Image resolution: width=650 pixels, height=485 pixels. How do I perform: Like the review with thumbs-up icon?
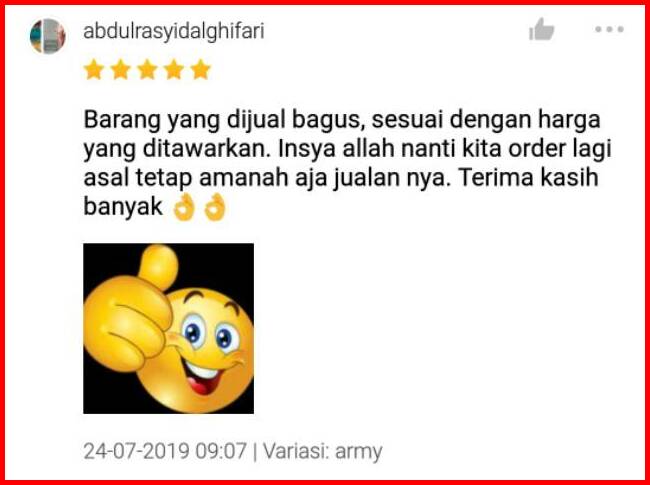pos(541,29)
